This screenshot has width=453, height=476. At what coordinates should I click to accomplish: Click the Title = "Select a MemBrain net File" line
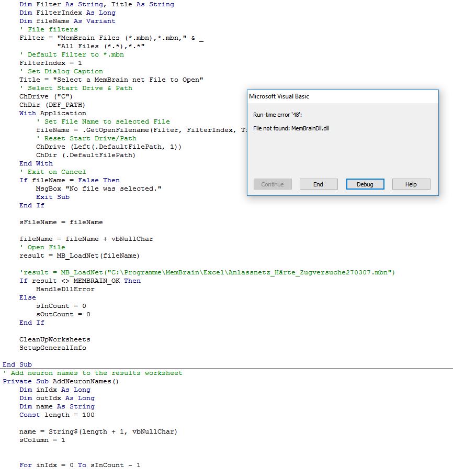(111, 80)
